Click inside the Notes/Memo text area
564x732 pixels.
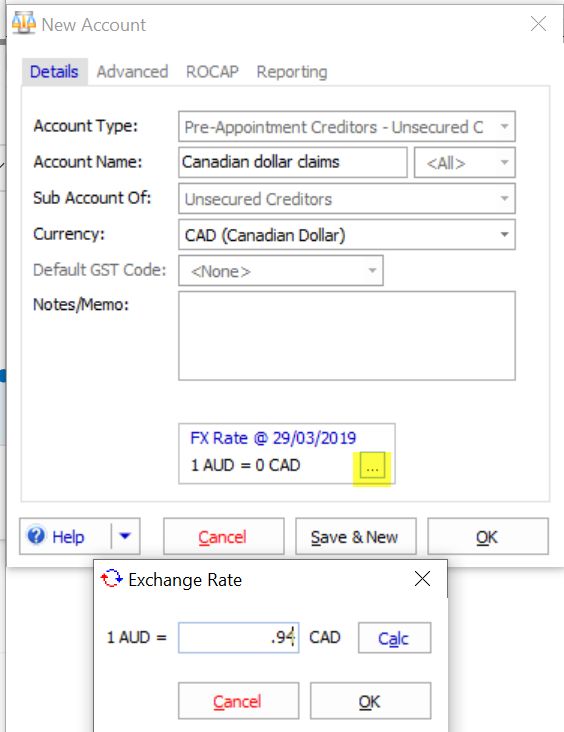tap(347, 336)
